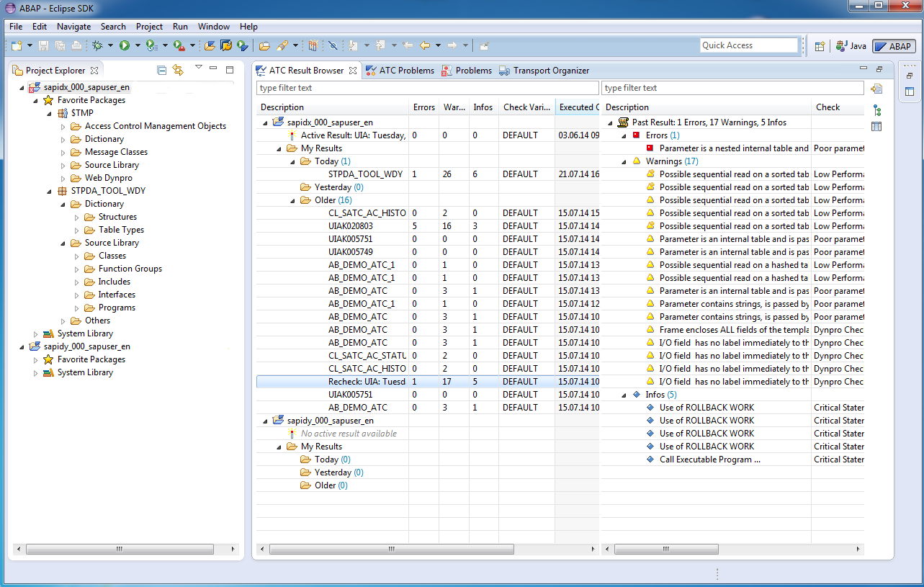Maximize the Project Explorer view
924x587 pixels.
[230, 70]
